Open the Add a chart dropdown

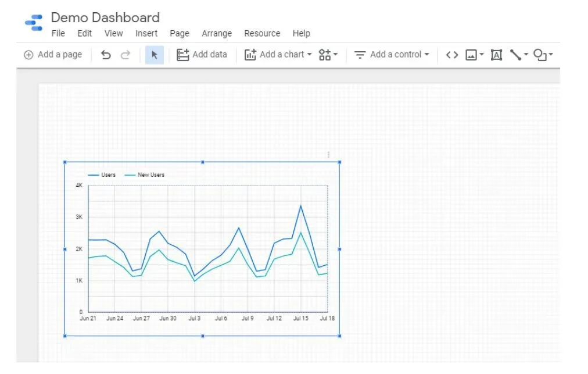tap(279, 54)
